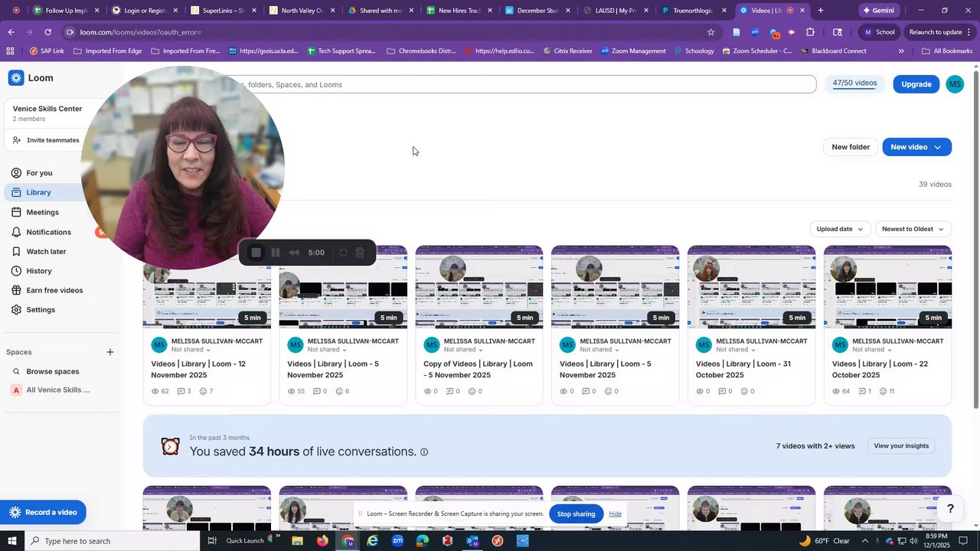Screen dimensions: 980x551
Task: Open the 31 October 2025 video thumbnail
Action: pos(751,287)
